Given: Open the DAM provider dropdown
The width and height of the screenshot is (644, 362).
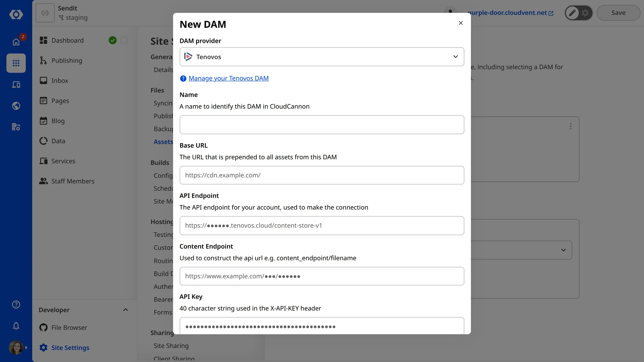Looking at the screenshot, I should 322,57.
